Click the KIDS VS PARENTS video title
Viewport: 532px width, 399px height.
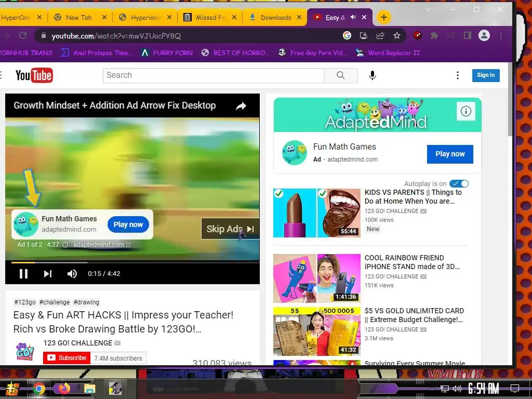(x=413, y=197)
